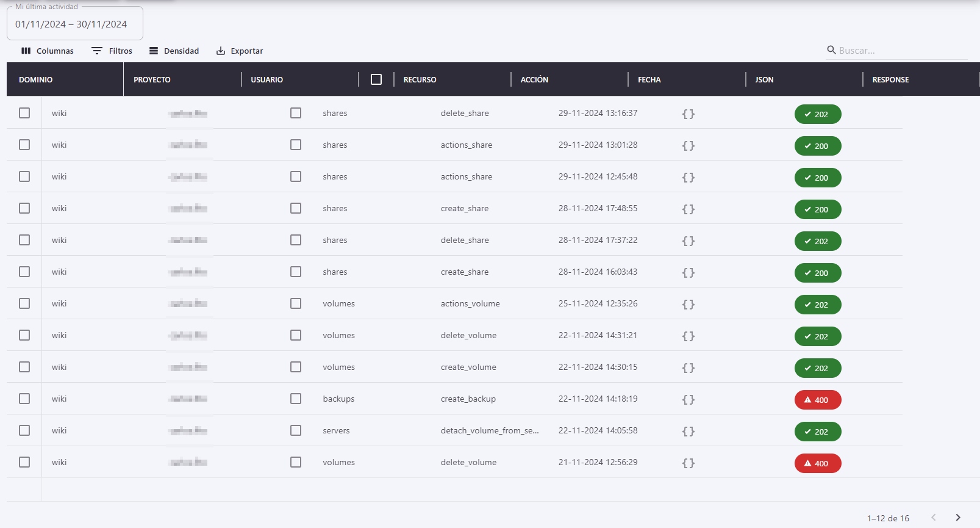Image resolution: width=980 pixels, height=528 pixels.
Task: Click the Exportar button
Action: click(x=240, y=51)
